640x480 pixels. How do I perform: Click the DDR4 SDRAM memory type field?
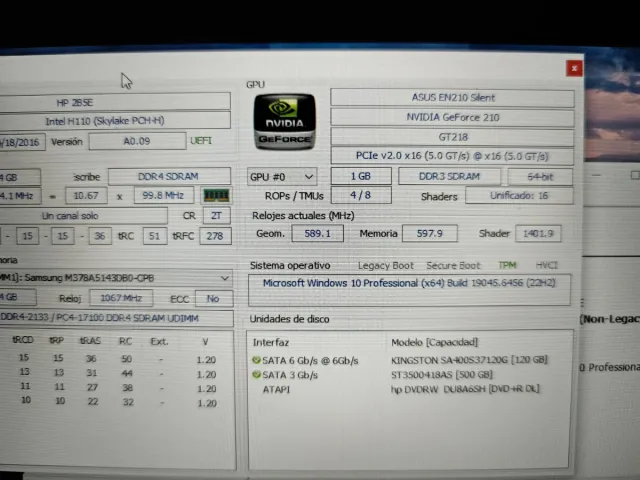point(169,176)
